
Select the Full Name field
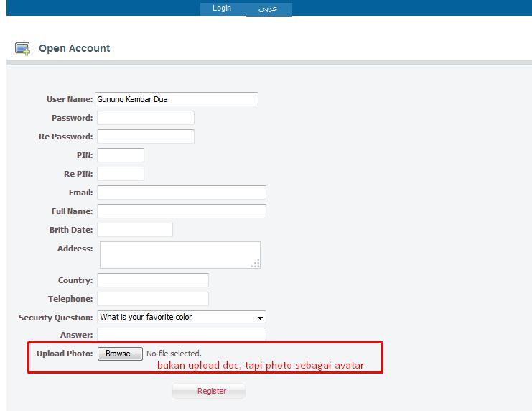pos(182,211)
